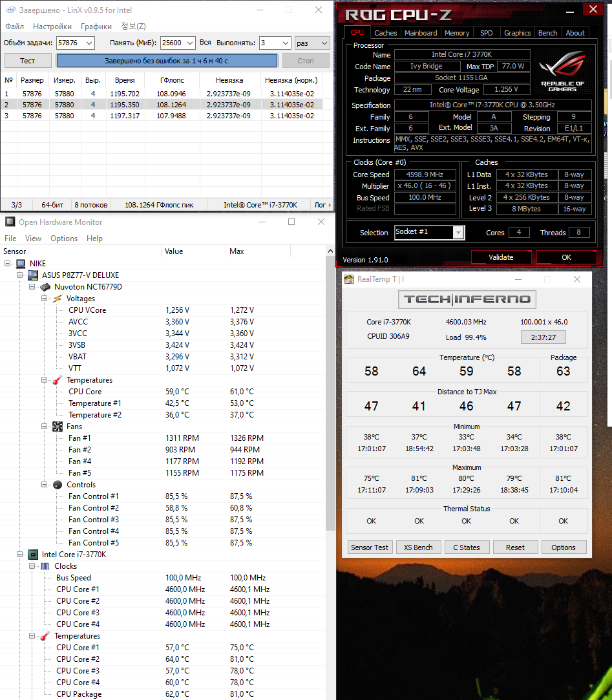Click the LinX app icon in title bar
Image resolution: width=612 pixels, height=700 pixels.
[10, 10]
